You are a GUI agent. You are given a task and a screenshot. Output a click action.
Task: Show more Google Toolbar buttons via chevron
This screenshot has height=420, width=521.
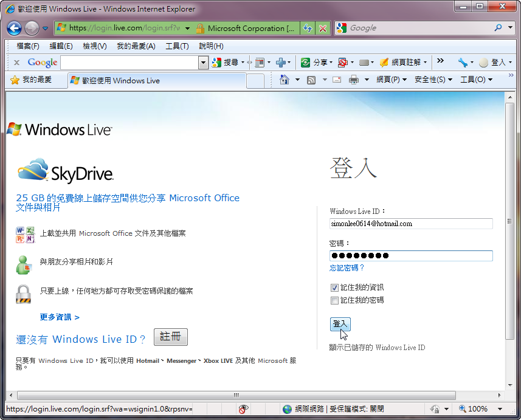pyautogui.click(x=440, y=60)
